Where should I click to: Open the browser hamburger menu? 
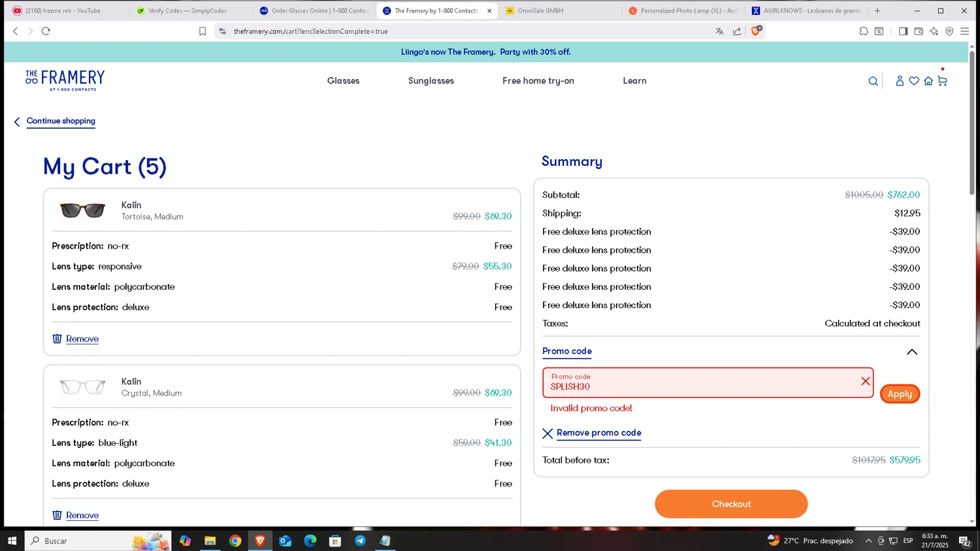(964, 31)
